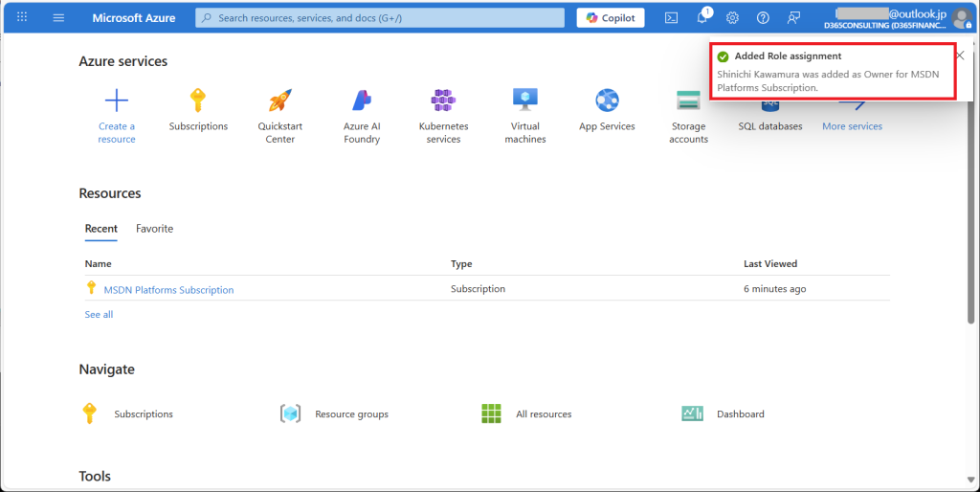
Task: Open Storage accounts service
Action: click(688, 101)
